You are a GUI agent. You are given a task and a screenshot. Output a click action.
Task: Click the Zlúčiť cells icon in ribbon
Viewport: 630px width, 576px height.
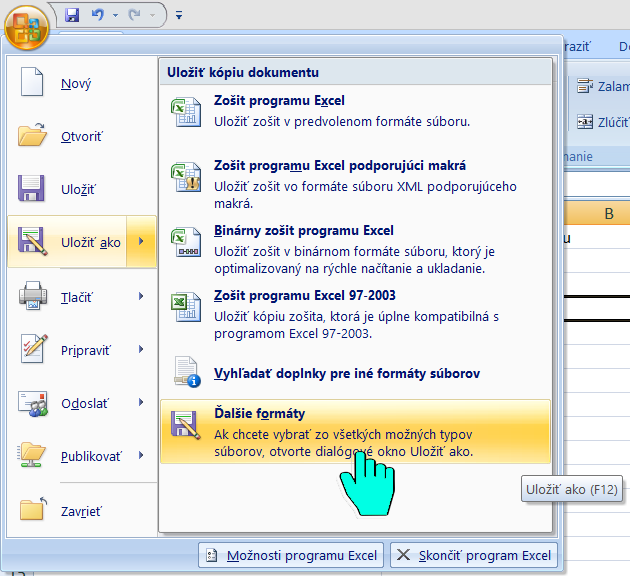[585, 121]
